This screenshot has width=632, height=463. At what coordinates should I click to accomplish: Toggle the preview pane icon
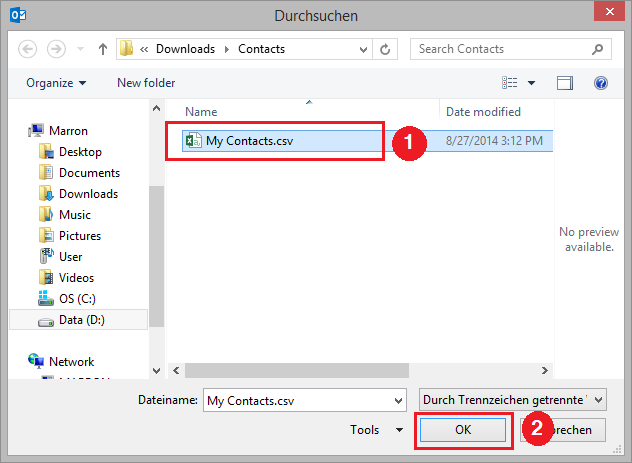pos(565,83)
